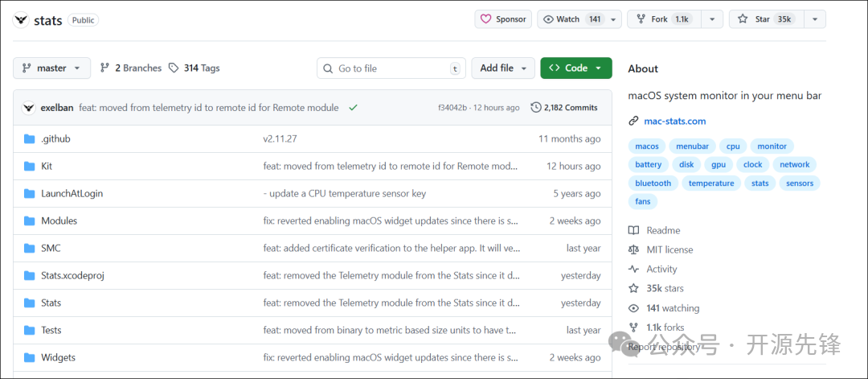Open the Modules folder
This screenshot has width=868, height=379.
(x=59, y=220)
